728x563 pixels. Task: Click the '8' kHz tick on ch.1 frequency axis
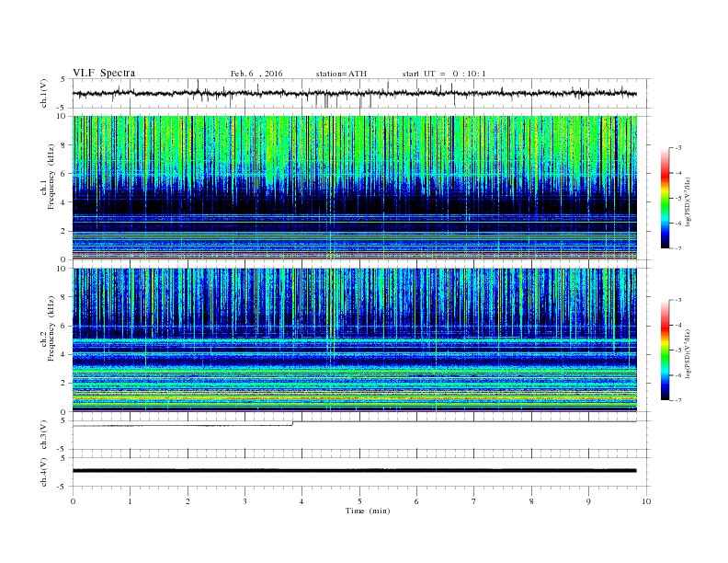coord(63,145)
